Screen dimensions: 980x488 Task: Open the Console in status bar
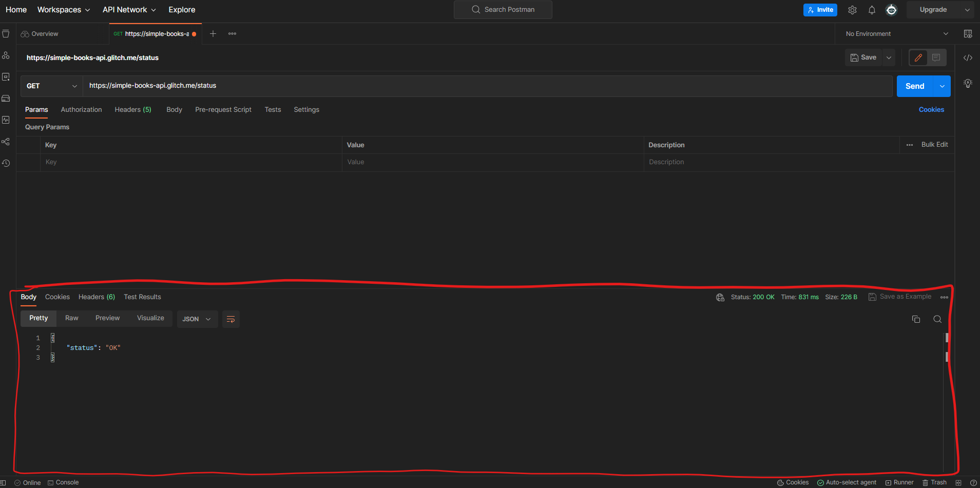point(63,482)
